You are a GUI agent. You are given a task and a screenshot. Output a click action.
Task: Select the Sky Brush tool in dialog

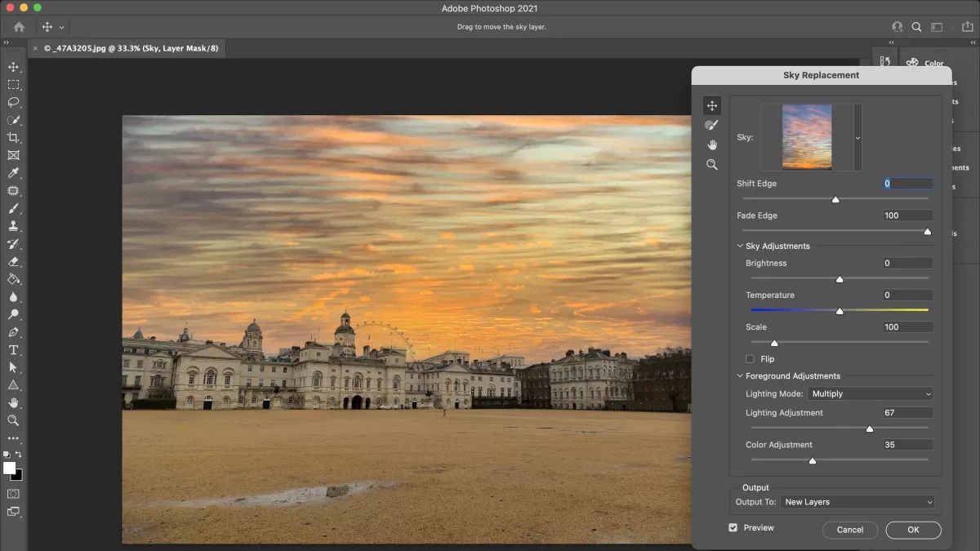point(712,125)
